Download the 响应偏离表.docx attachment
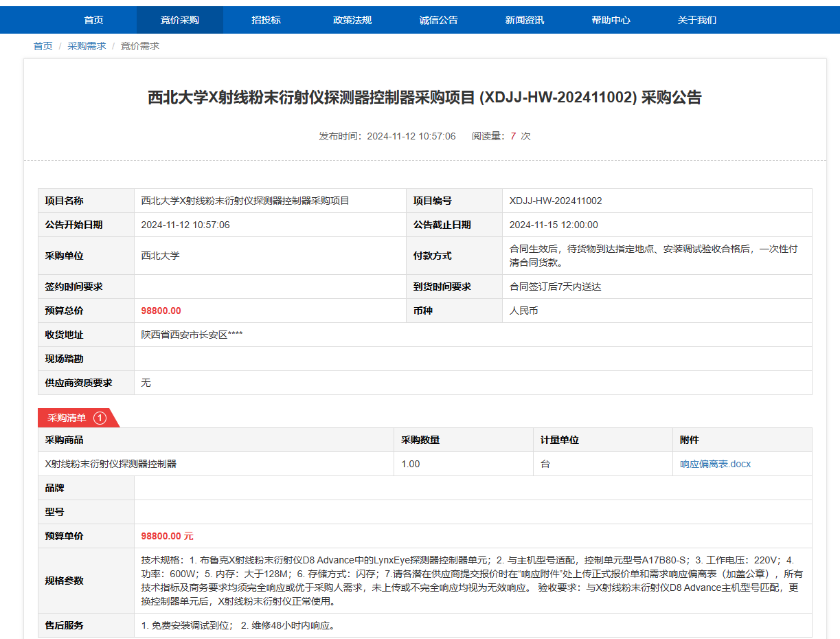Screen dimensions: 840x639 point(716,464)
